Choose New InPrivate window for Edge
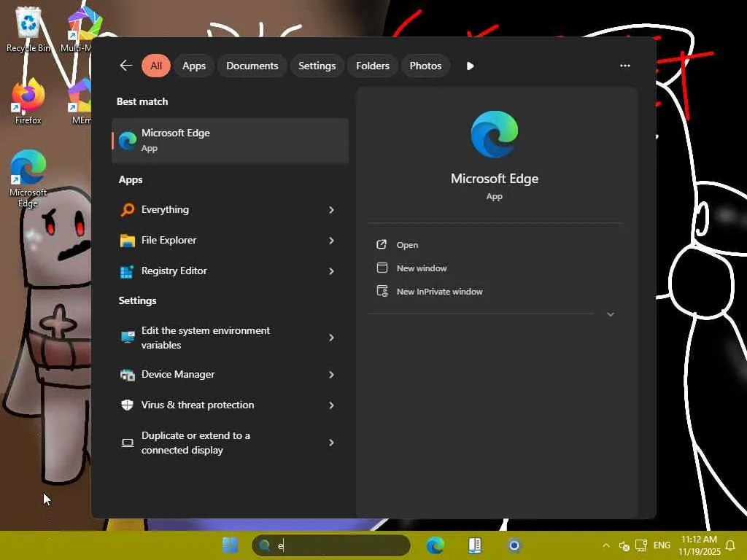This screenshot has height=560, width=747. click(439, 292)
